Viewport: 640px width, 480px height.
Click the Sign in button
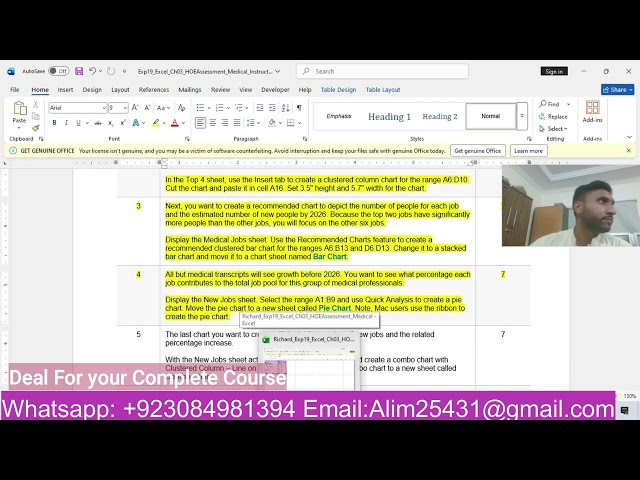554,71
